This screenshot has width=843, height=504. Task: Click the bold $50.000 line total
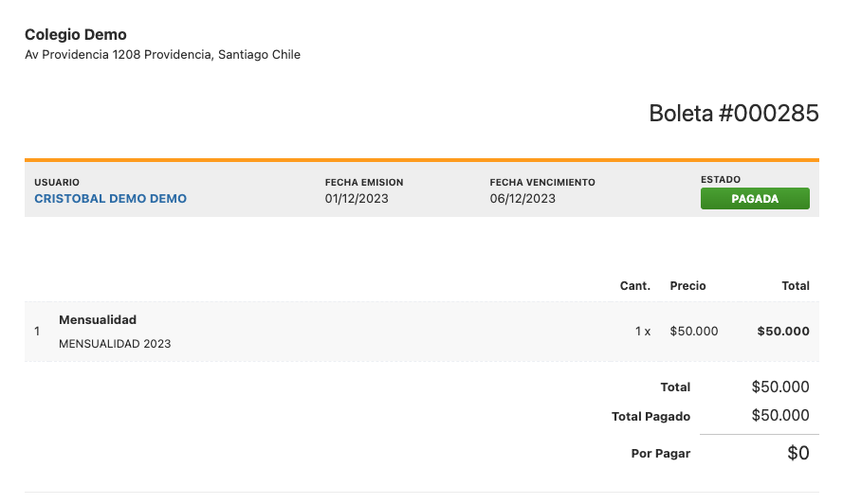coord(783,332)
